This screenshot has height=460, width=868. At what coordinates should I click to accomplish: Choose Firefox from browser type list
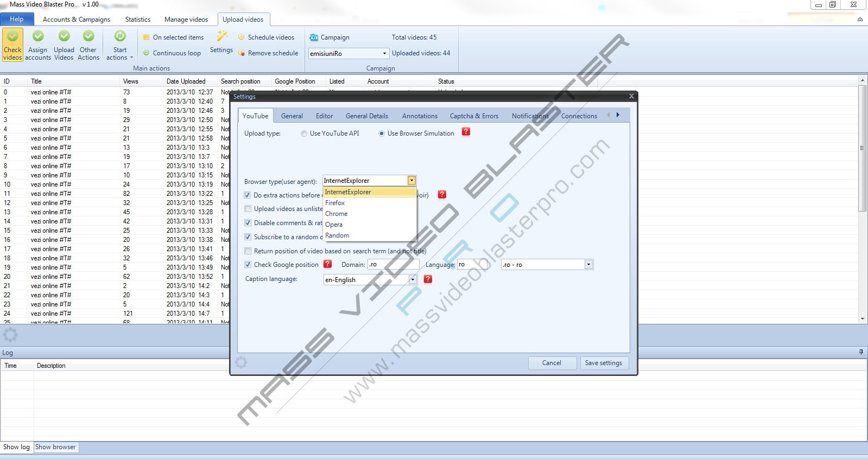[x=370, y=203]
